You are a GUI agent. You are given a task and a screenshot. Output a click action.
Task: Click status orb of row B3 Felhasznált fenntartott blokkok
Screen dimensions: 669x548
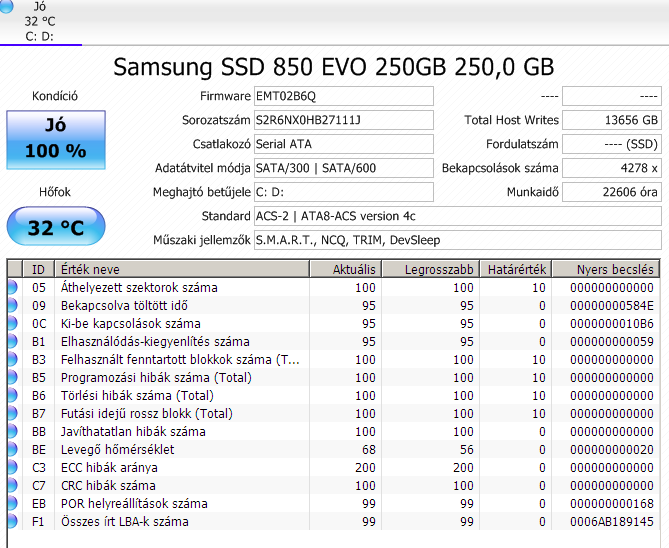[x=12, y=359]
